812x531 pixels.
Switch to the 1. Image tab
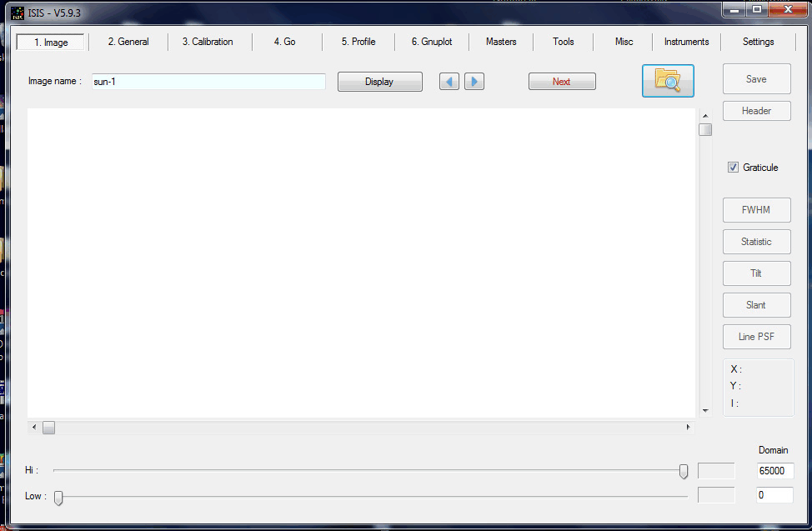pos(51,42)
